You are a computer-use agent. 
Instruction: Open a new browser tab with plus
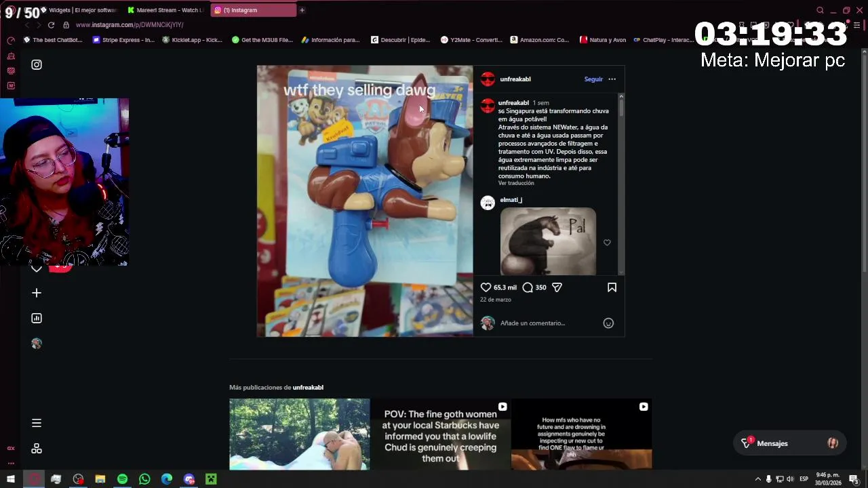click(x=302, y=10)
